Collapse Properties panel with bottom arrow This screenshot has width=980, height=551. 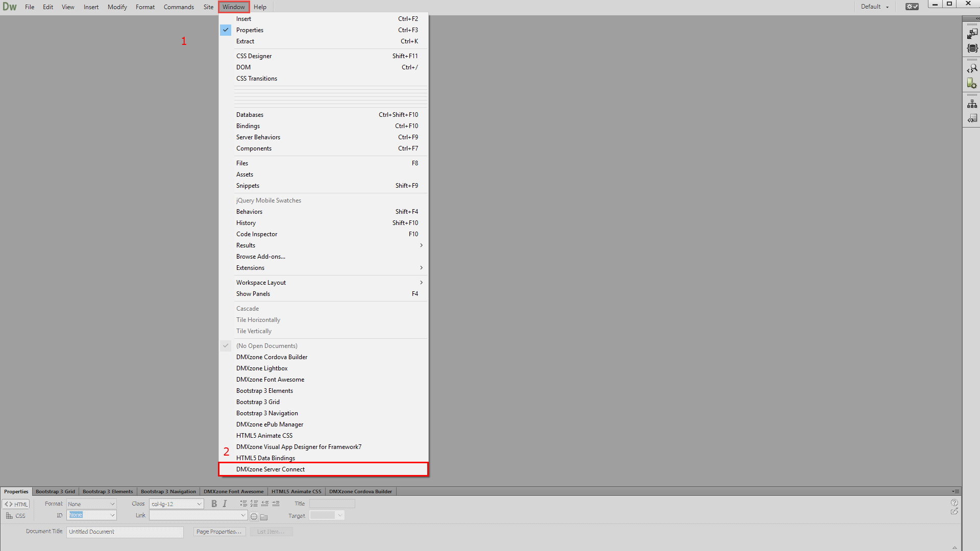(954, 548)
